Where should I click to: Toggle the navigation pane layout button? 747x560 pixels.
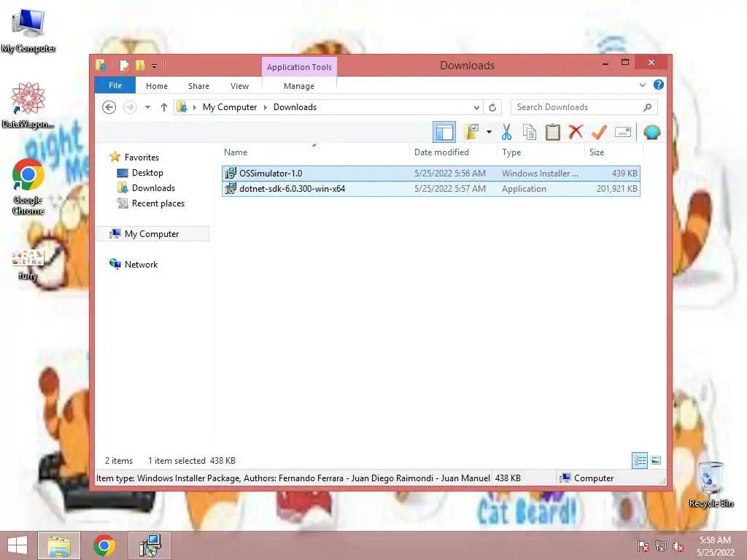444,132
